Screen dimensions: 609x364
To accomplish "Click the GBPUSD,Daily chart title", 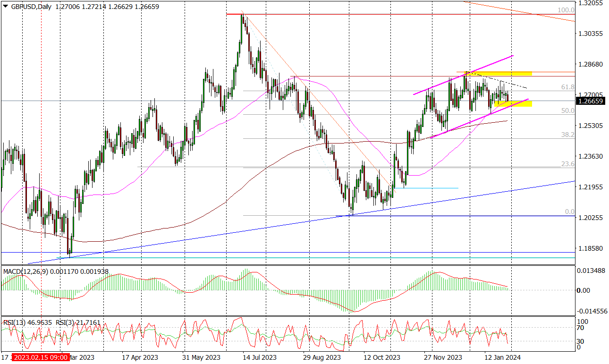I will 31,7.
